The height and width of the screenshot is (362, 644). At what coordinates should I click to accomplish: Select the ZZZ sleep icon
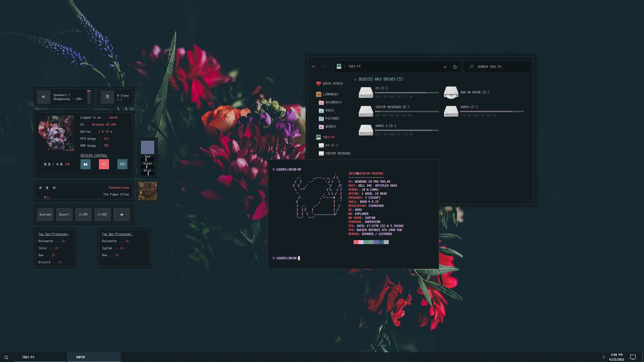pos(122,164)
